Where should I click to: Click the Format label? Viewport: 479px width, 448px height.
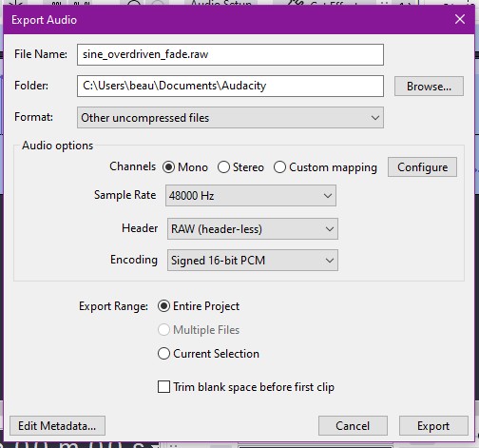pos(33,117)
